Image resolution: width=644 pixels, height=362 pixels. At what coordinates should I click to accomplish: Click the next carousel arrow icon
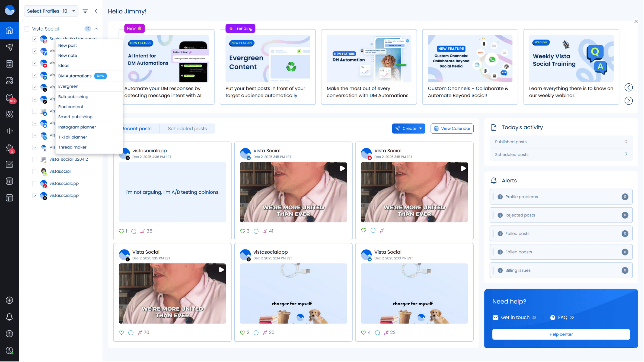point(629,101)
